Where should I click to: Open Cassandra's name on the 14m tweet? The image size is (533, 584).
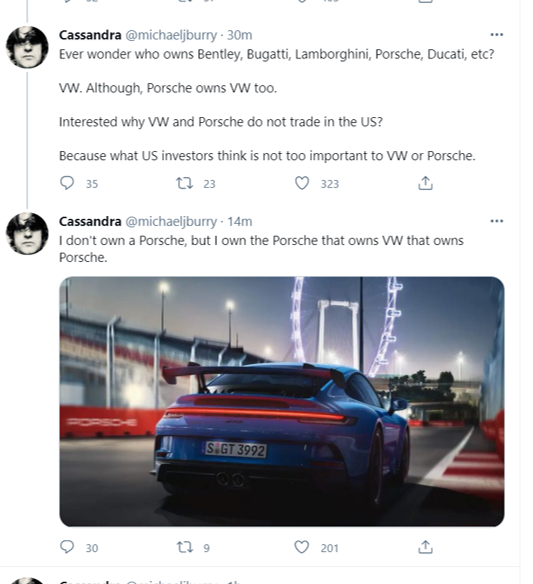tap(90, 222)
